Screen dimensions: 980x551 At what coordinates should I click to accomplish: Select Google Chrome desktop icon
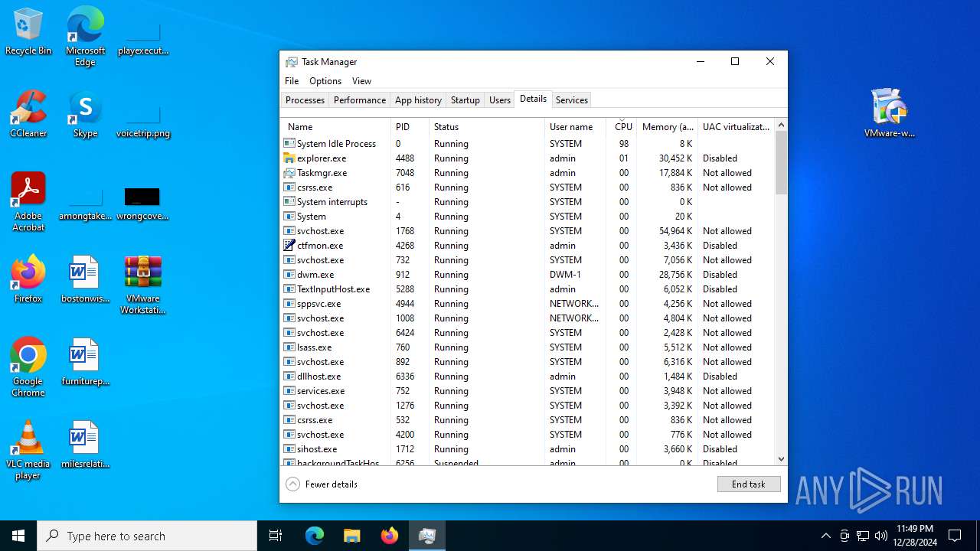(28, 367)
